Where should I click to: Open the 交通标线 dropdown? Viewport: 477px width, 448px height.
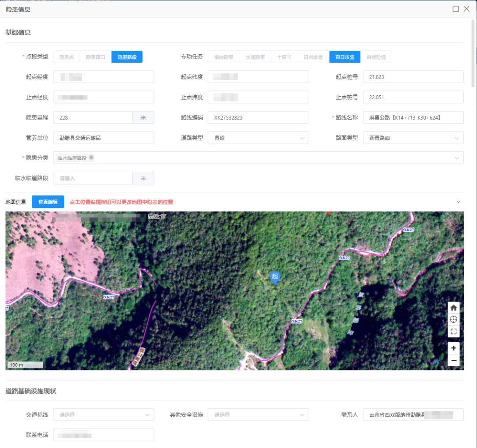(x=103, y=414)
